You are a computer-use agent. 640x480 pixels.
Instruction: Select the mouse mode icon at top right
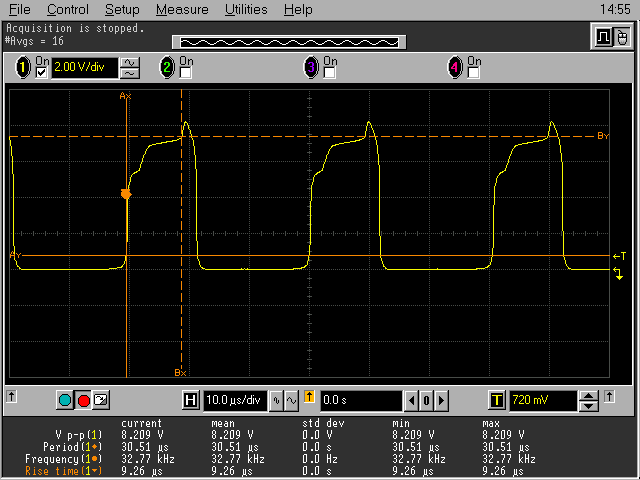622,38
